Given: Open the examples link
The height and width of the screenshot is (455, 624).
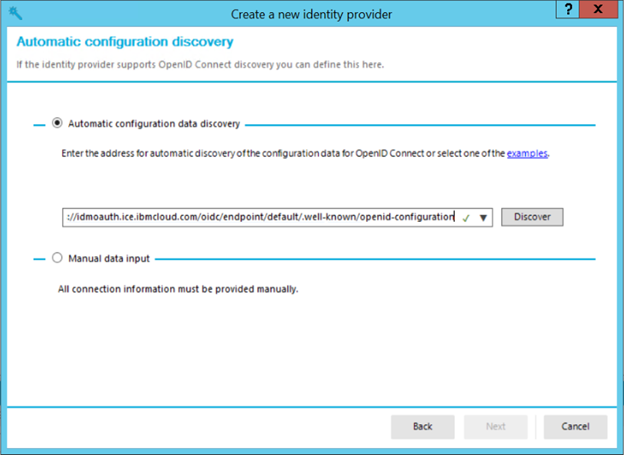Looking at the screenshot, I should (527, 153).
